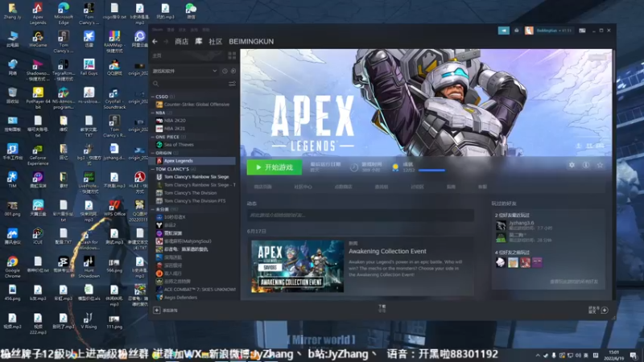Viewport: 644px width, 362px height.
Task: Open Hunt Showdown desktop shortcut
Action: click(89, 267)
